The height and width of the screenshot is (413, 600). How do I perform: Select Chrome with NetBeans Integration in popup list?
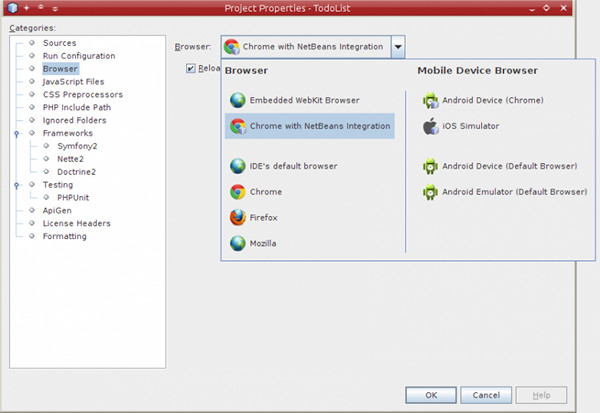point(310,126)
